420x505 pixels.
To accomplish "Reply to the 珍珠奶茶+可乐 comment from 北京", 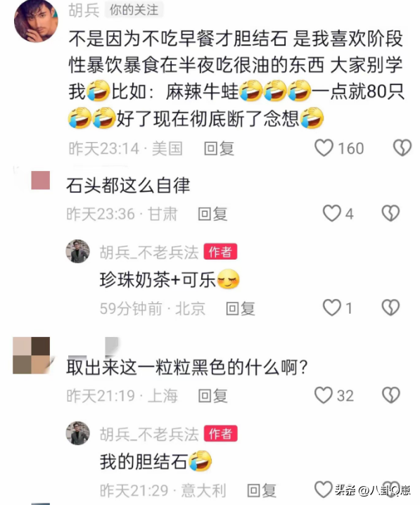I will tap(241, 308).
